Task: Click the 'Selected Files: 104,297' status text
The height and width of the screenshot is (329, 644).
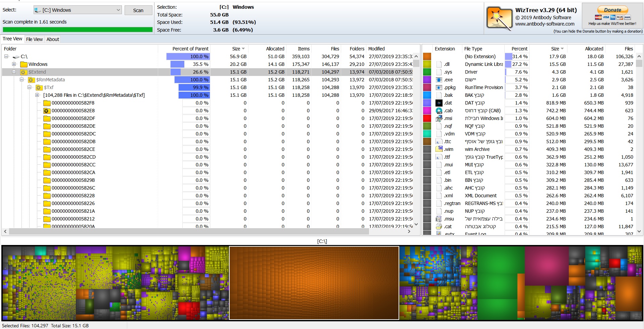Action: [x=25, y=326]
